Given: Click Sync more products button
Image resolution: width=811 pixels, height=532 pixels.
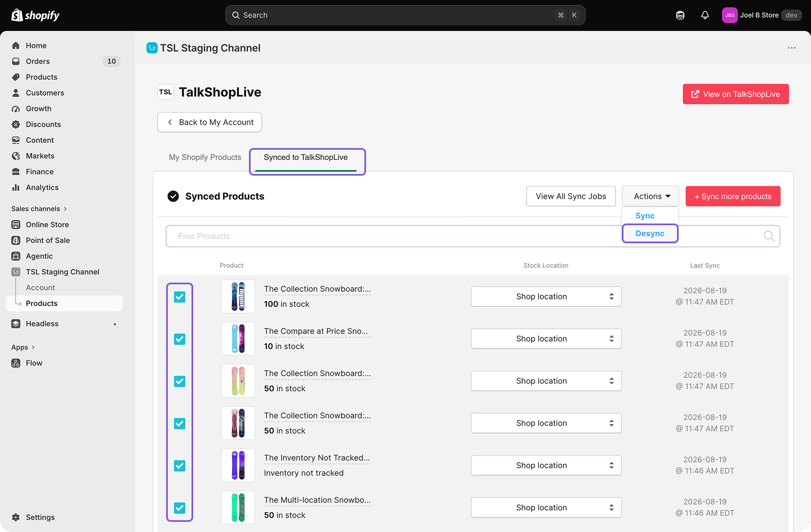Looking at the screenshot, I should click(733, 196).
